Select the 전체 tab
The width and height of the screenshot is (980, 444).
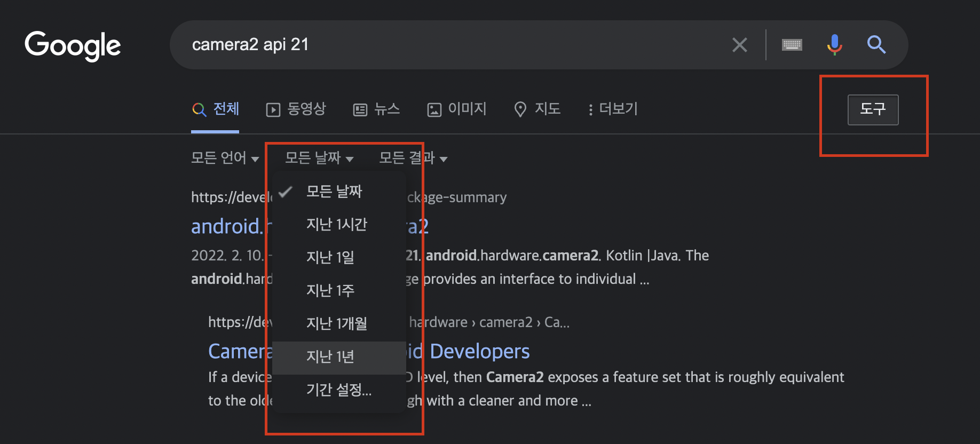tap(215, 109)
